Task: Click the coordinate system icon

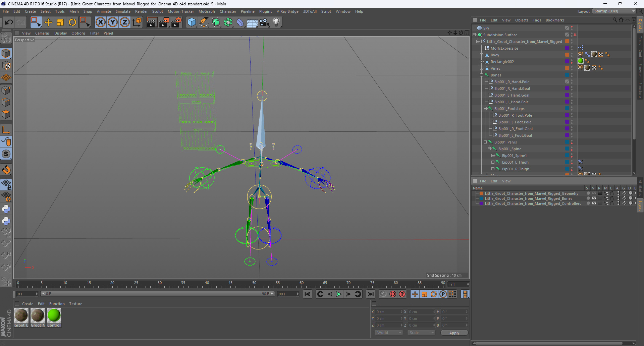Action: pyautogui.click(x=137, y=22)
